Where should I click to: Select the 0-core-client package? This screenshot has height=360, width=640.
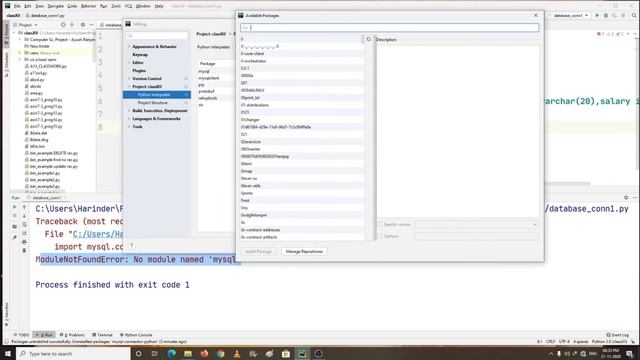click(x=301, y=53)
